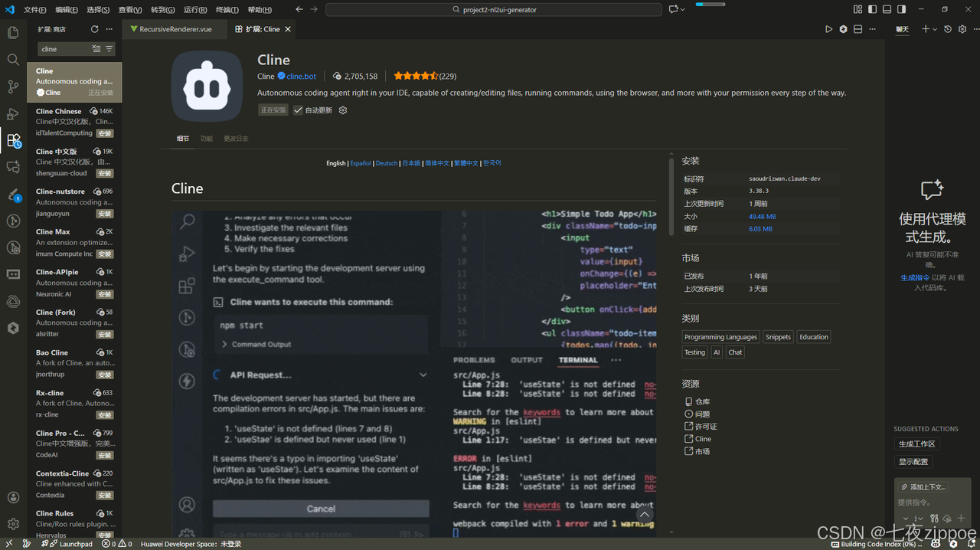980x550 pixels.
Task: Toggle the auto update checkbox
Action: 299,110
